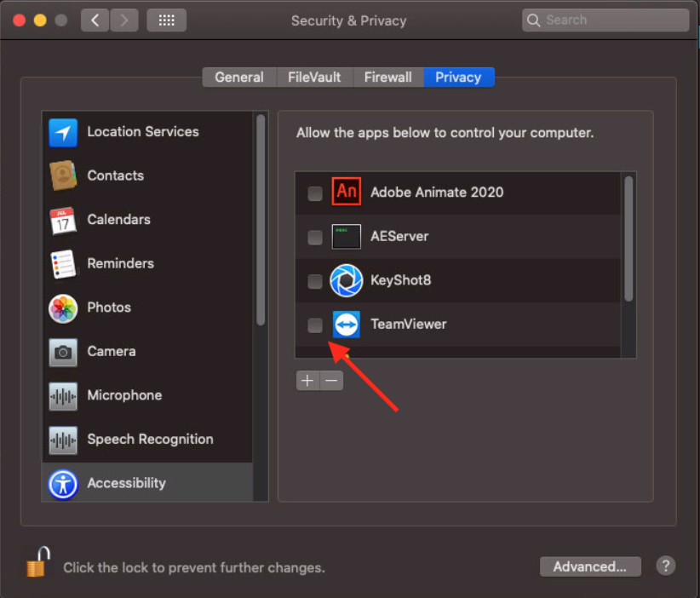
Task: Go forward with the right chevron
Action: [x=124, y=20]
